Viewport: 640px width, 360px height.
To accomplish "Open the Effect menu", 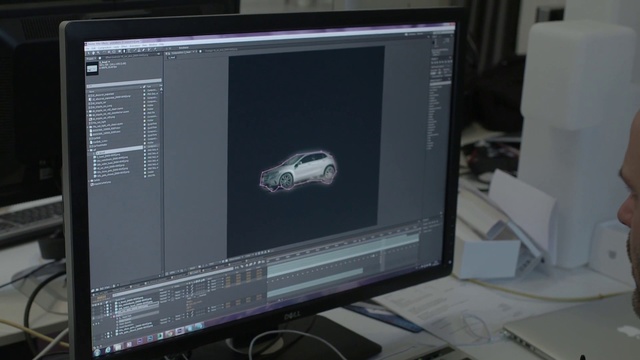I will coord(124,46).
